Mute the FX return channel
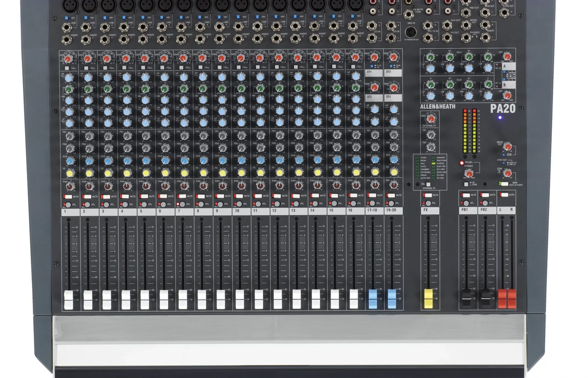Image resolution: width=588 pixels, height=378 pixels. [428, 195]
